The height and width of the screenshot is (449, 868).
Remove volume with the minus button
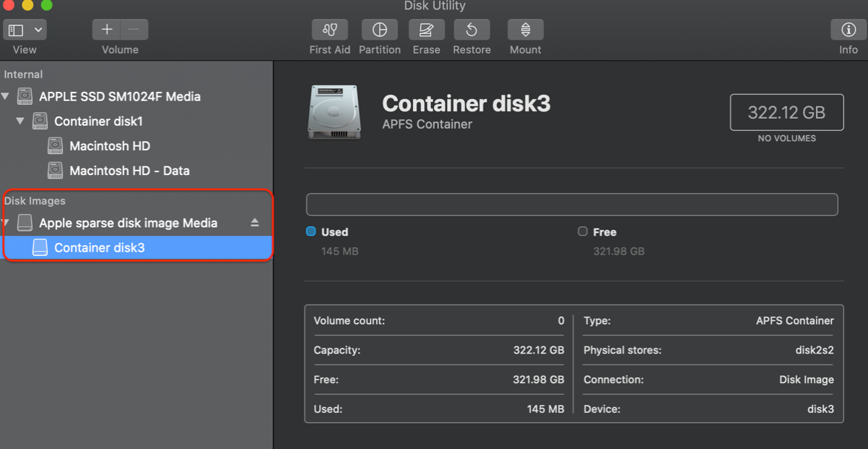coord(134,30)
